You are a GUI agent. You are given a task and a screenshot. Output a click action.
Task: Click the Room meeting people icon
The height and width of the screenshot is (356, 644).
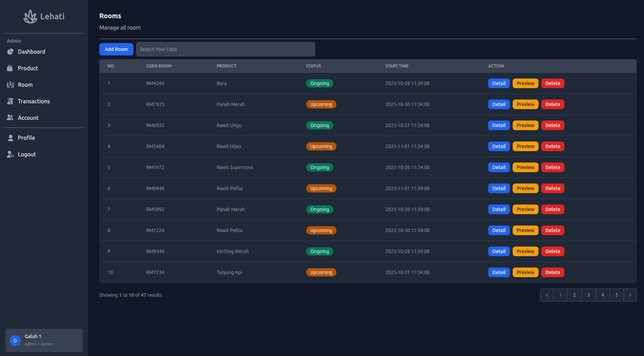10,85
